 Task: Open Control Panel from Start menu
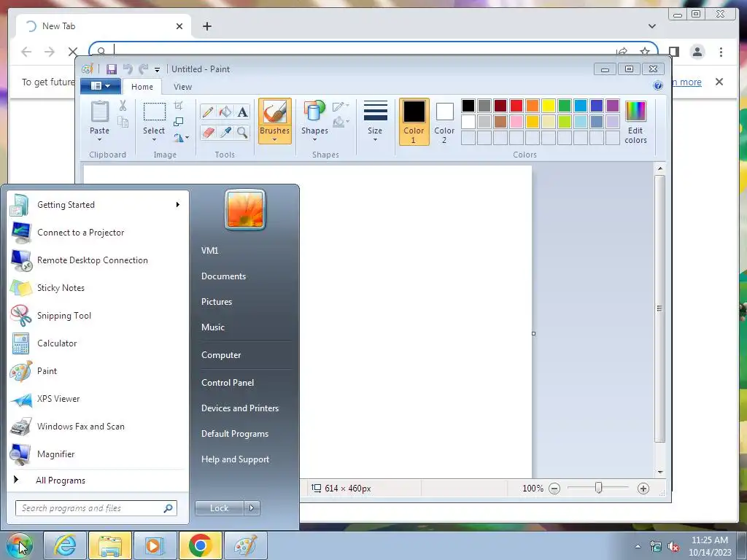point(228,383)
